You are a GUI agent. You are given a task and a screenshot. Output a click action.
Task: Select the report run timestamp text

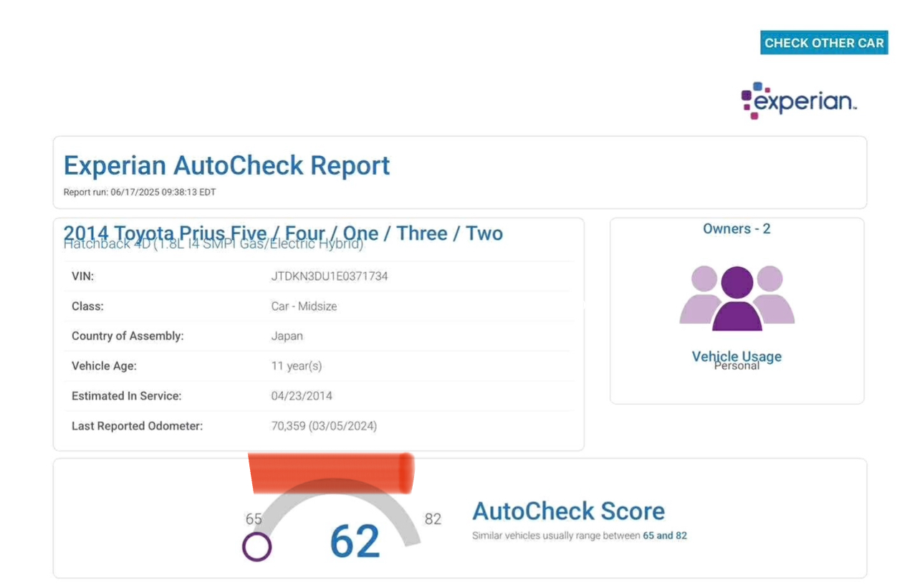point(140,193)
